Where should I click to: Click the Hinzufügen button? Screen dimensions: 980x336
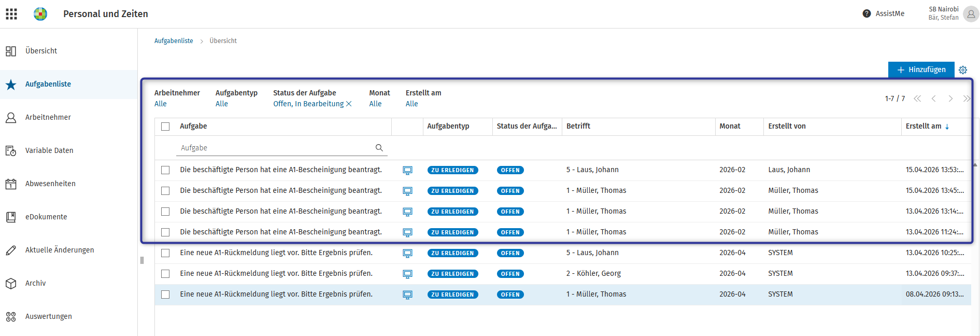click(x=921, y=69)
